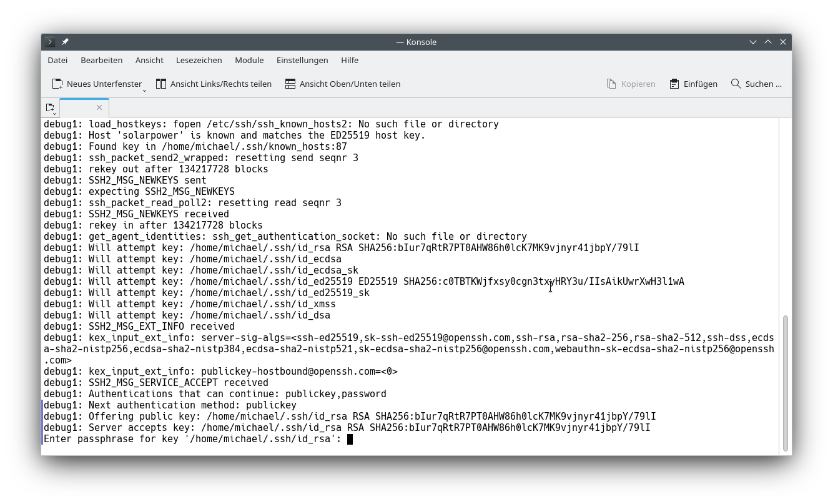The image size is (833, 504).
Task: Toggle the pin window icon in title bar
Action: coord(65,42)
